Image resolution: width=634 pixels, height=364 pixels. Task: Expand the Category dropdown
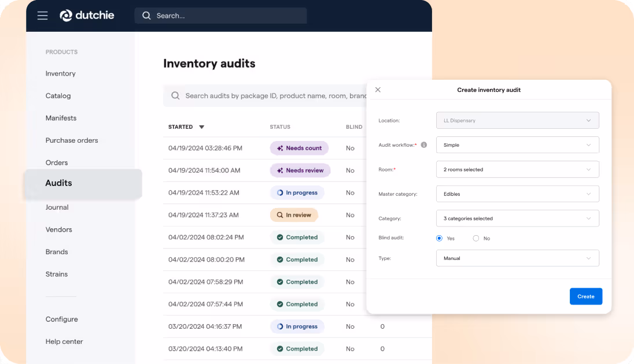(518, 218)
